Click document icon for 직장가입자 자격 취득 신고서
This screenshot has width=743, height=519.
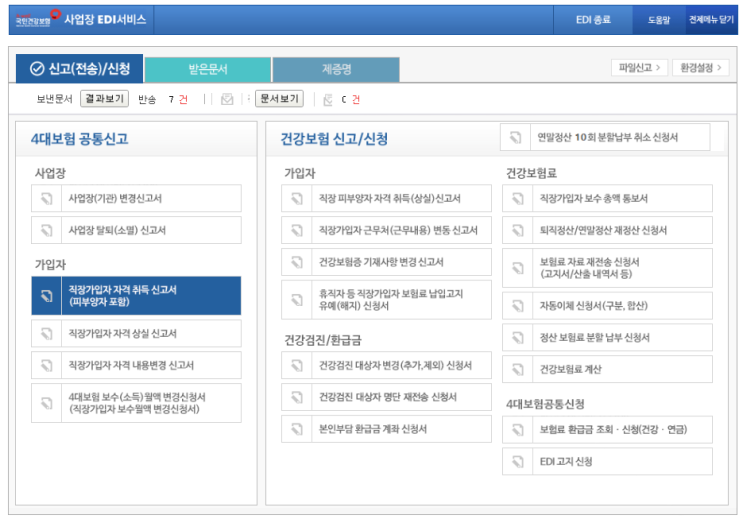pos(46,296)
